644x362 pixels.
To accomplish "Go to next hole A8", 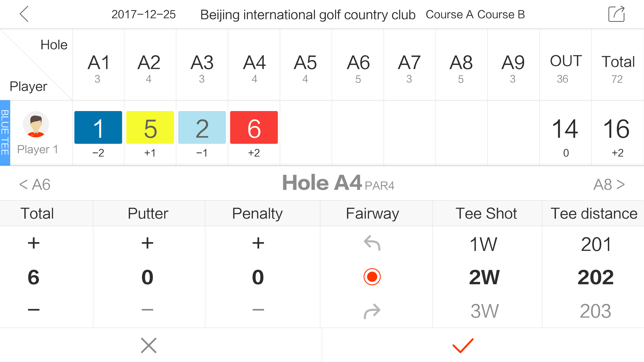I will pos(609,184).
